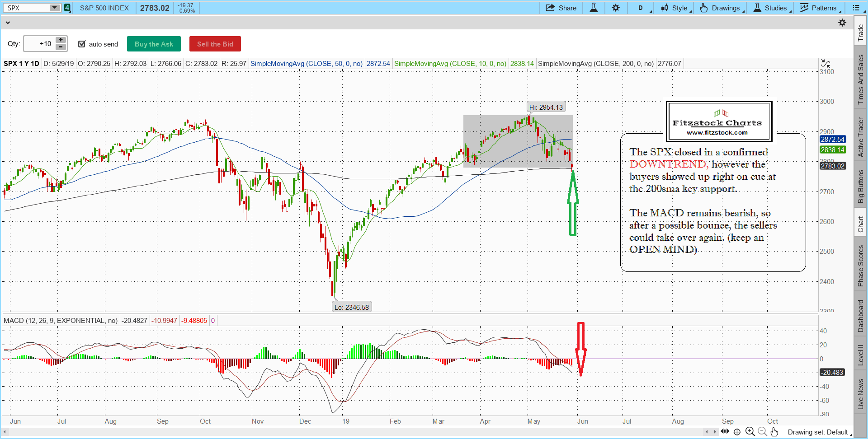This screenshot has width=868, height=439.
Task: Click the crosshair icon in bottom toolbar
Action: point(737,432)
